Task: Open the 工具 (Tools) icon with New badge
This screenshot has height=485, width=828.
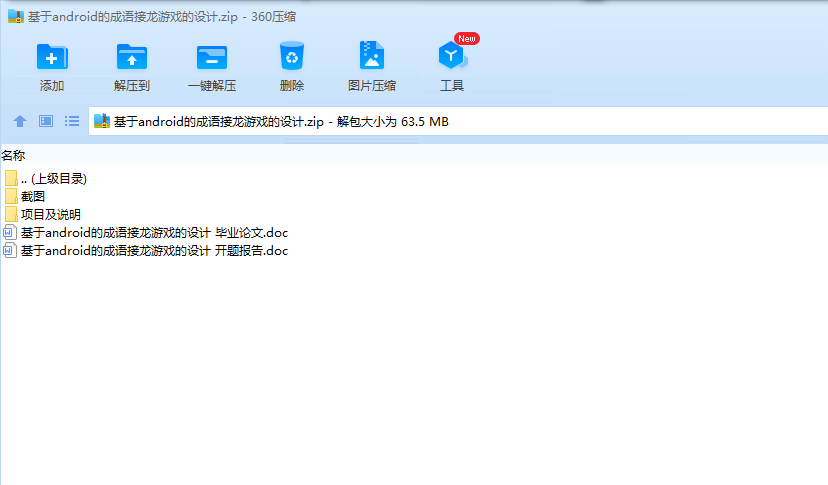Action: coord(453,55)
